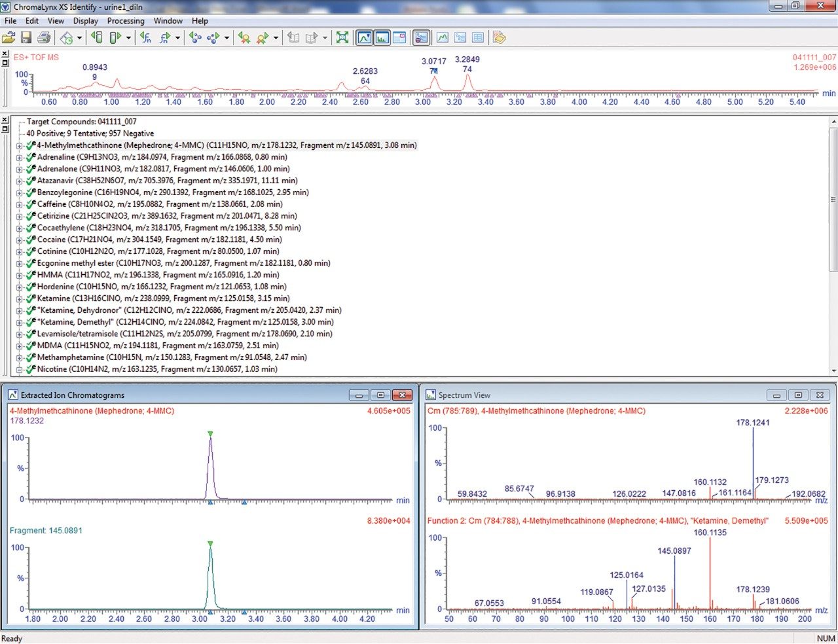Close the Extracted Ion Chromatograms window

coord(402,395)
